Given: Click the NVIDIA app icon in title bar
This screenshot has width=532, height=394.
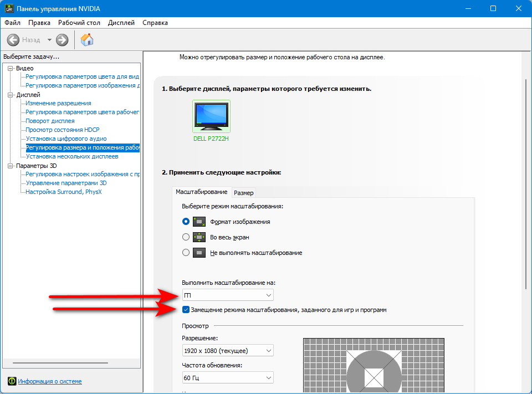Looking at the screenshot, I should (x=9, y=8).
